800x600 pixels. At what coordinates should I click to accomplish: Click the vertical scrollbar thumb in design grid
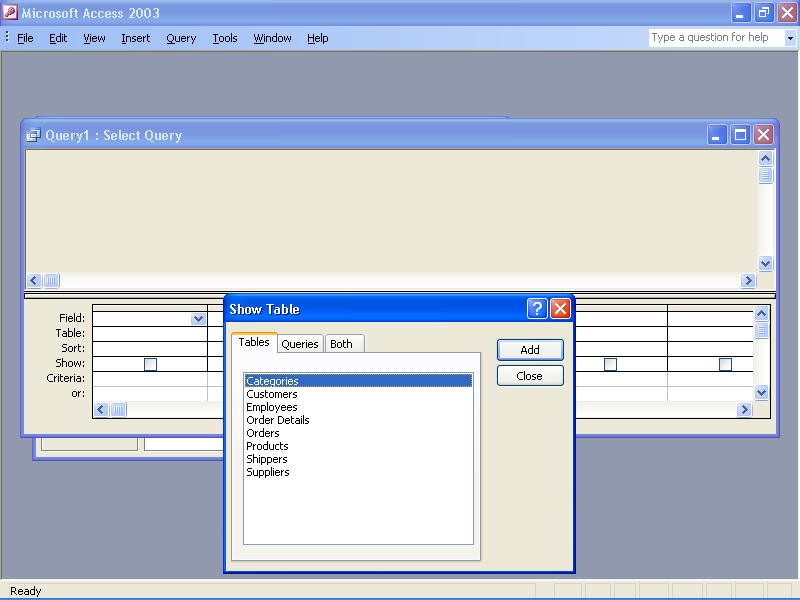point(761,330)
